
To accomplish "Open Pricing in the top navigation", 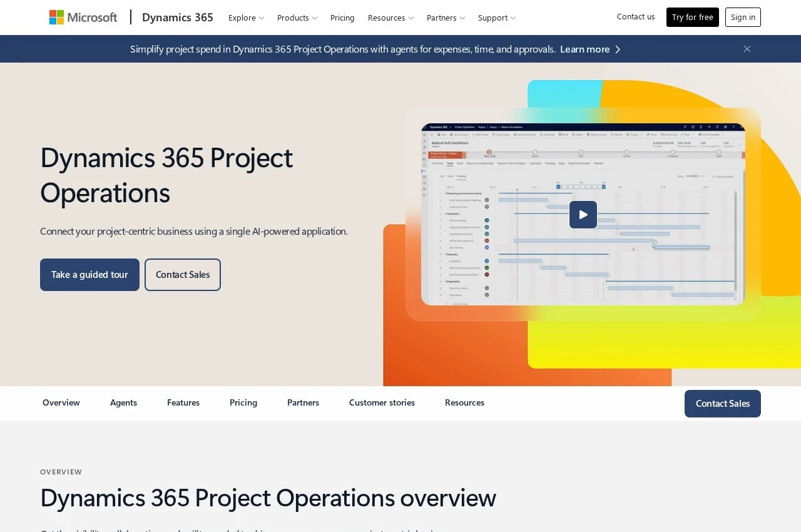I will (342, 18).
